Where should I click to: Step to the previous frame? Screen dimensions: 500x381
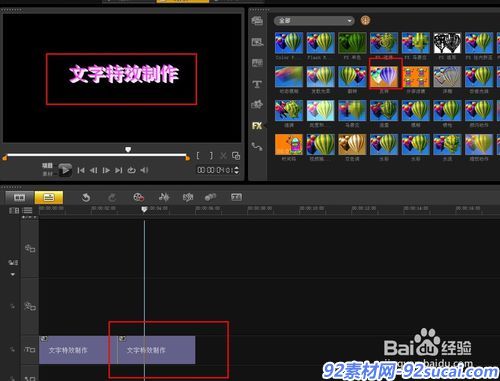pyautogui.click(x=93, y=170)
